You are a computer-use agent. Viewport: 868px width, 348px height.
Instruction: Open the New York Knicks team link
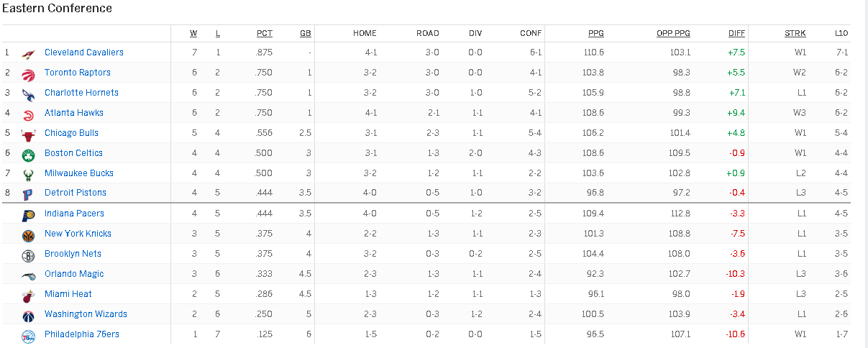(x=78, y=234)
